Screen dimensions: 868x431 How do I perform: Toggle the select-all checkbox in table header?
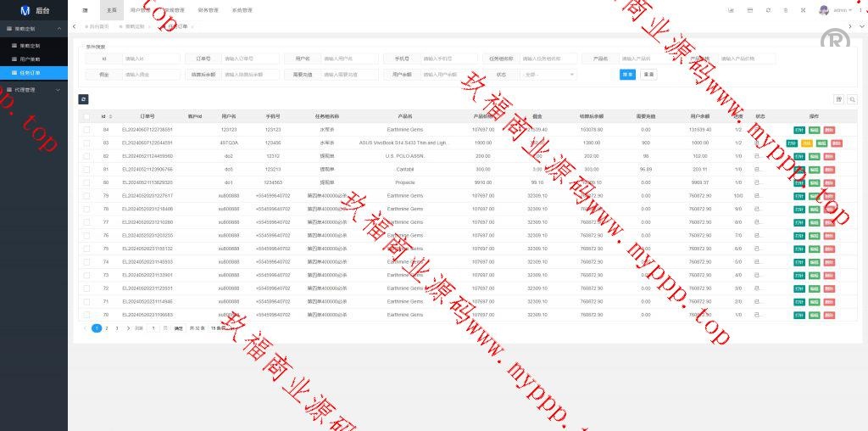(x=87, y=116)
